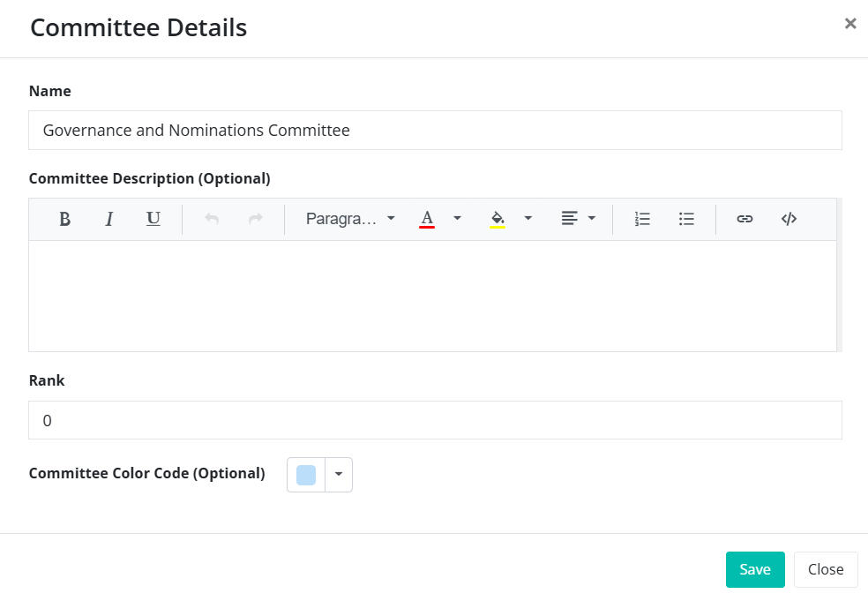Open the committee color picker dropdown arrow
Screen dimensions: 868x601
tap(339, 475)
